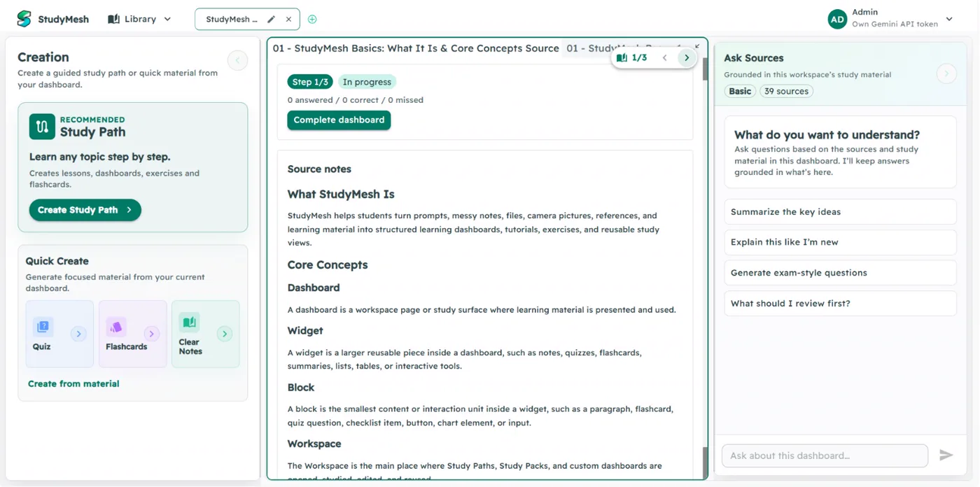
Task: Select Explain this like I'm new suggestion
Action: click(840, 242)
